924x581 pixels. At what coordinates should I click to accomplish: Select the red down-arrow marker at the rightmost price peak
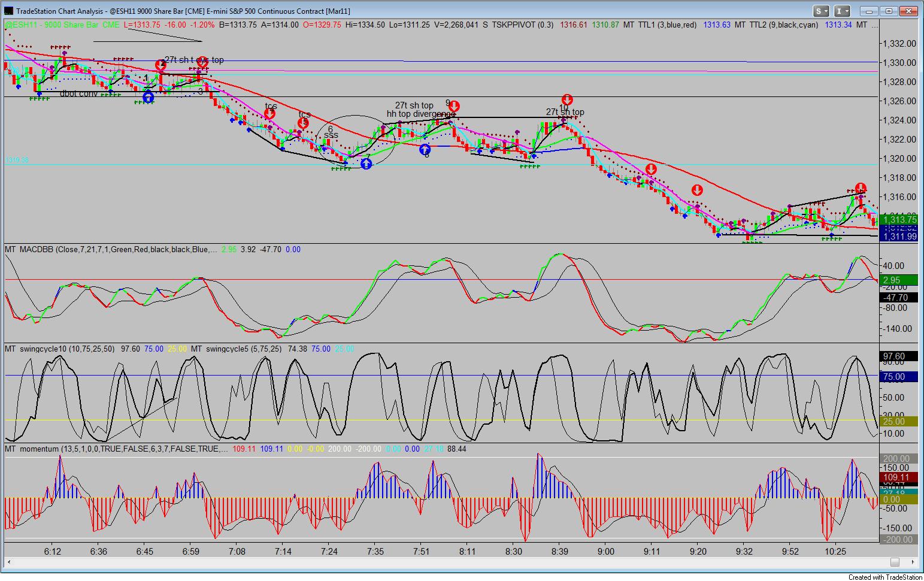coord(861,188)
